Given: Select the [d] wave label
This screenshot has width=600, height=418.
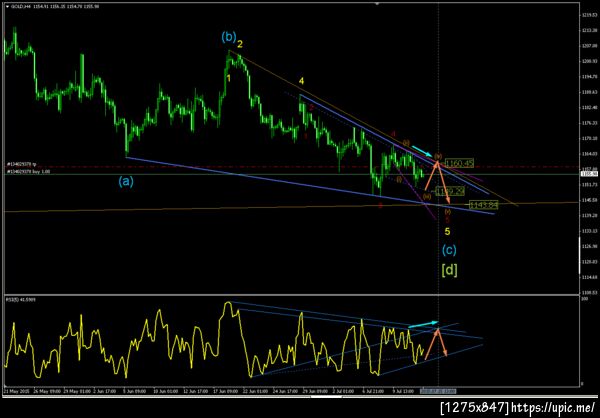Looking at the screenshot, I should pos(449,271).
